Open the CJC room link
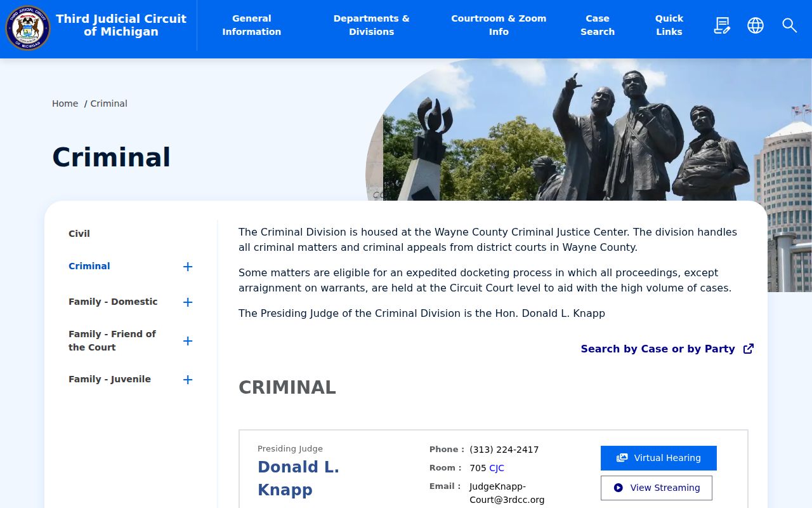This screenshot has width=812, height=508. (497, 468)
